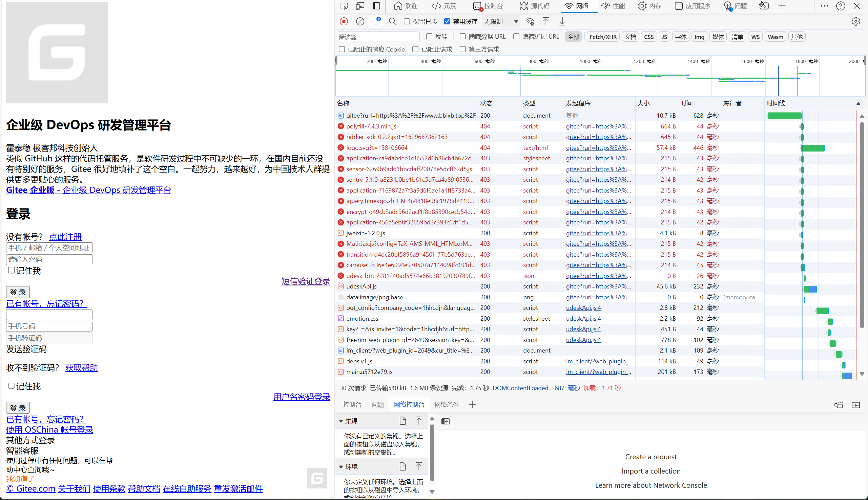Image resolution: width=868 pixels, height=500 pixels.
Task: Click in the 筛选器 filter field
Action: [x=377, y=37]
